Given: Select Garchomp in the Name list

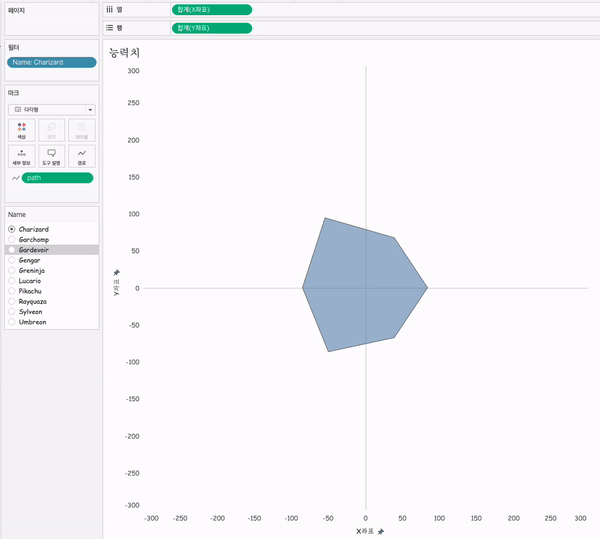Looking at the screenshot, I should (12, 239).
